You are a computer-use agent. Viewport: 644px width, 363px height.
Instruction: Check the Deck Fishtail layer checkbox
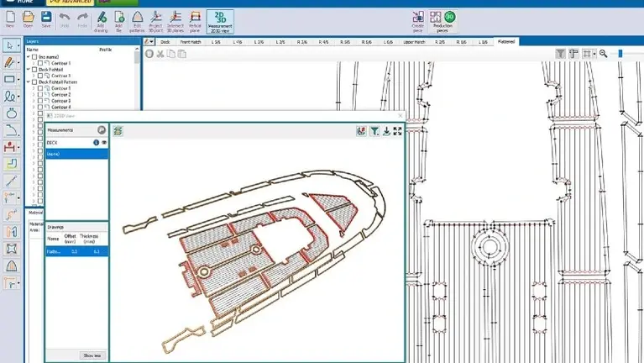coord(34,69)
